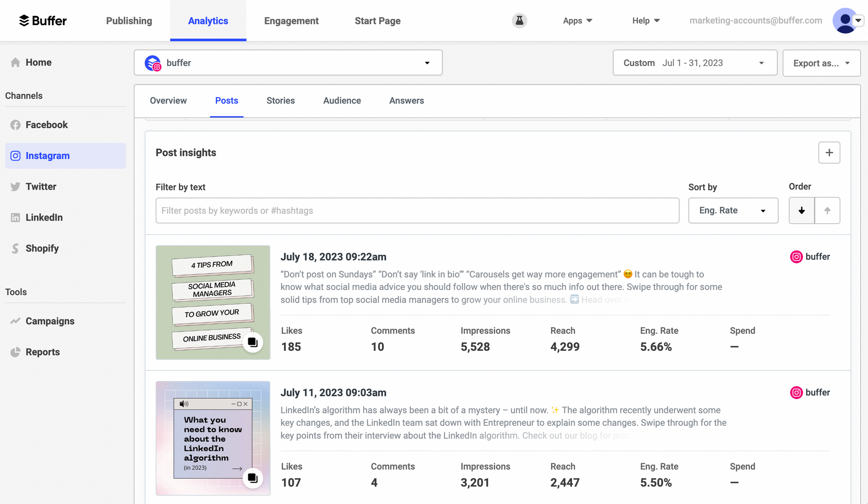Viewport: 868px width, 504px height.
Task: Open the Reports tool
Action: pyautogui.click(x=43, y=352)
